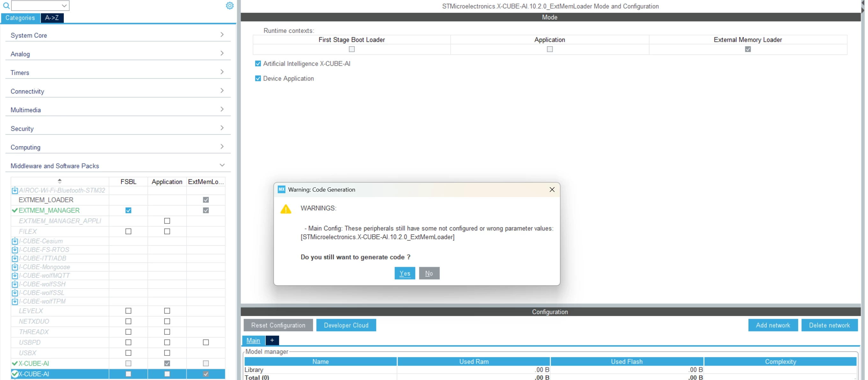Click the Delete network button
Image resolution: width=868 pixels, height=380 pixels.
(830, 325)
